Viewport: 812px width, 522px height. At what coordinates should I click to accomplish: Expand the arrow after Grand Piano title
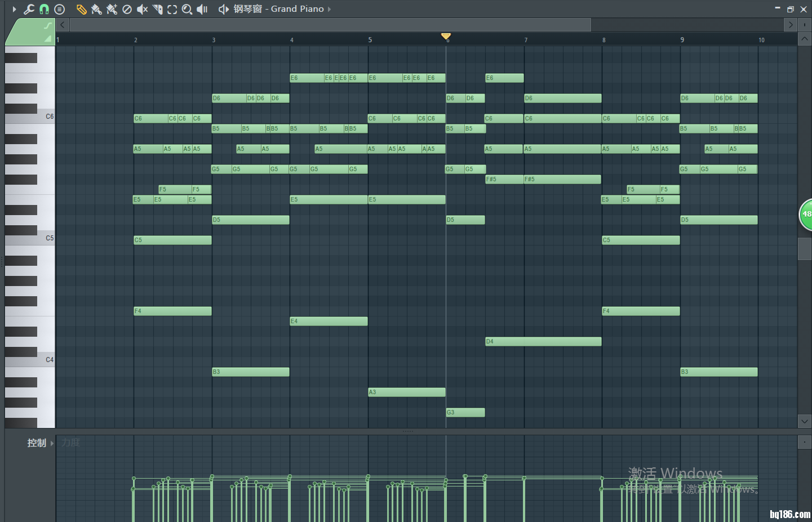[x=329, y=9]
